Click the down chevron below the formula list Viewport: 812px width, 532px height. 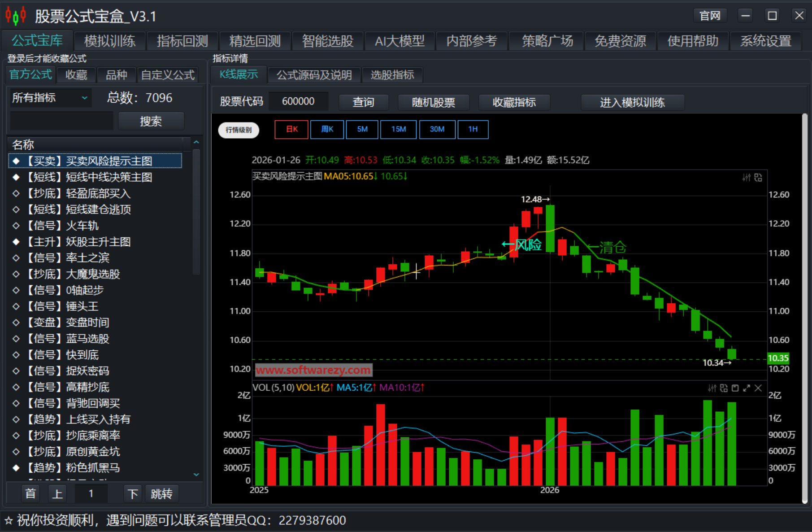[x=196, y=474]
